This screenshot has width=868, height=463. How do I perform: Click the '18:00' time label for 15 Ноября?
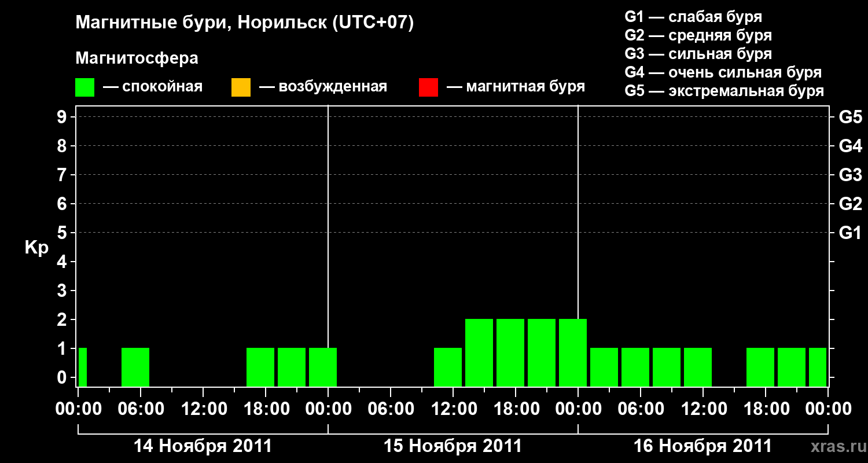pyautogui.click(x=516, y=409)
